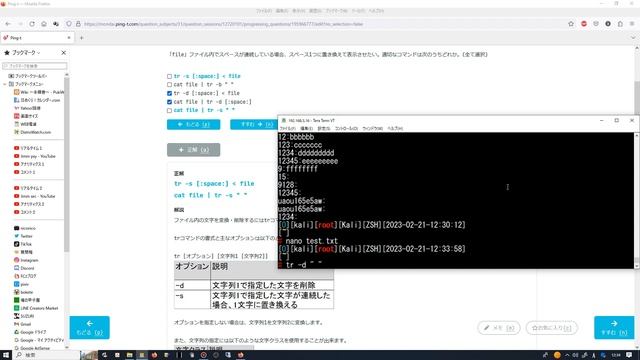This screenshot has height=360, width=640.
Task: Click the site lock icon in address bar
Action: click(x=78, y=24)
